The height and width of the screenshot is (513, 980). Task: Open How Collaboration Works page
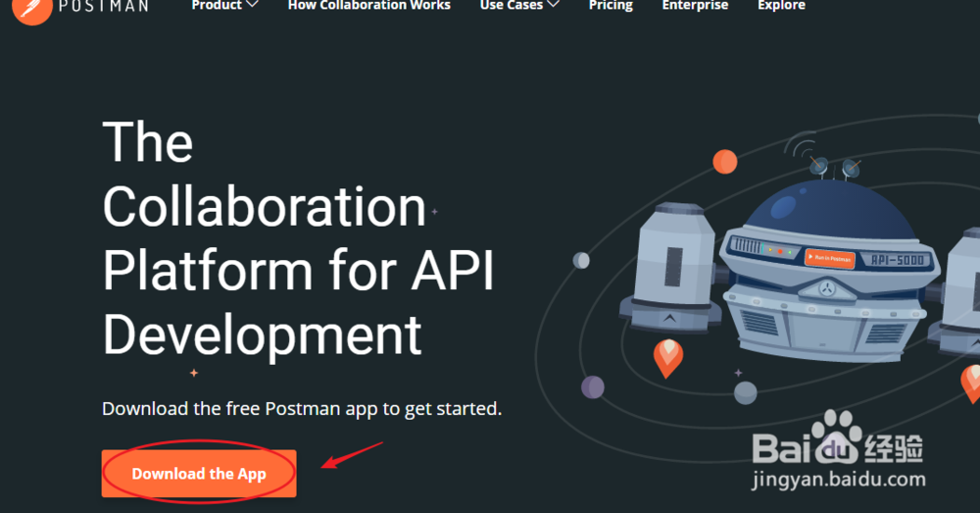coord(368,5)
